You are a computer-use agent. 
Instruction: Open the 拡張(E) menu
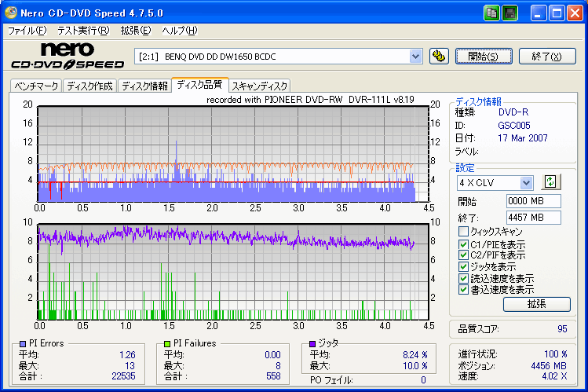tap(135, 31)
